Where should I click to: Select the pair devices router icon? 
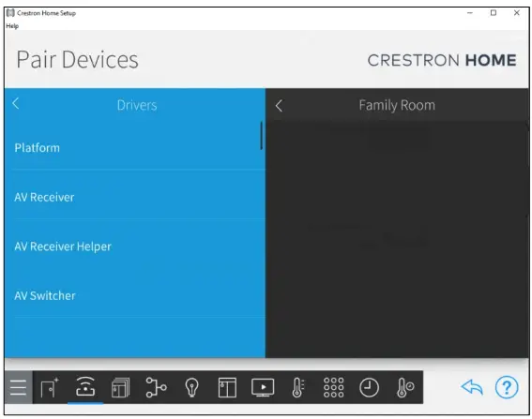[x=85, y=386]
